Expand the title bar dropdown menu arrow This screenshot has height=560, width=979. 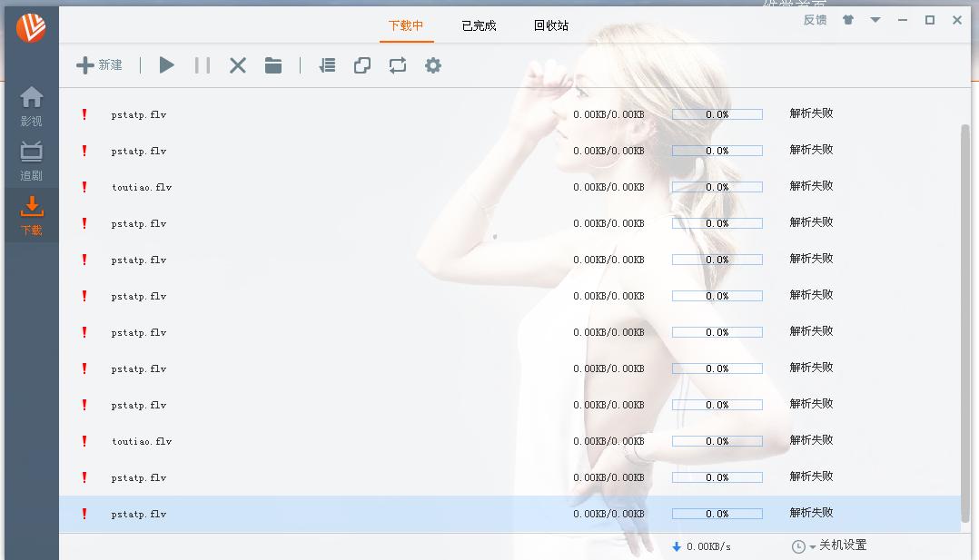[875, 20]
